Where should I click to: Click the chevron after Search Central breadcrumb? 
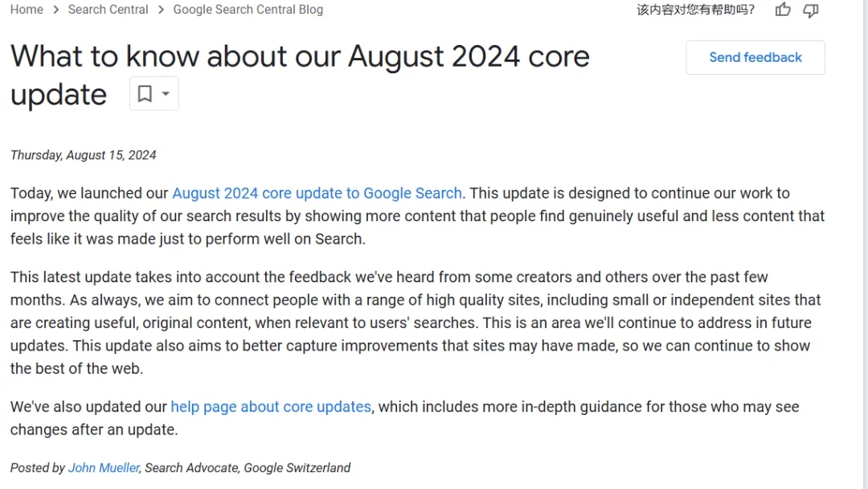pyautogui.click(x=161, y=10)
